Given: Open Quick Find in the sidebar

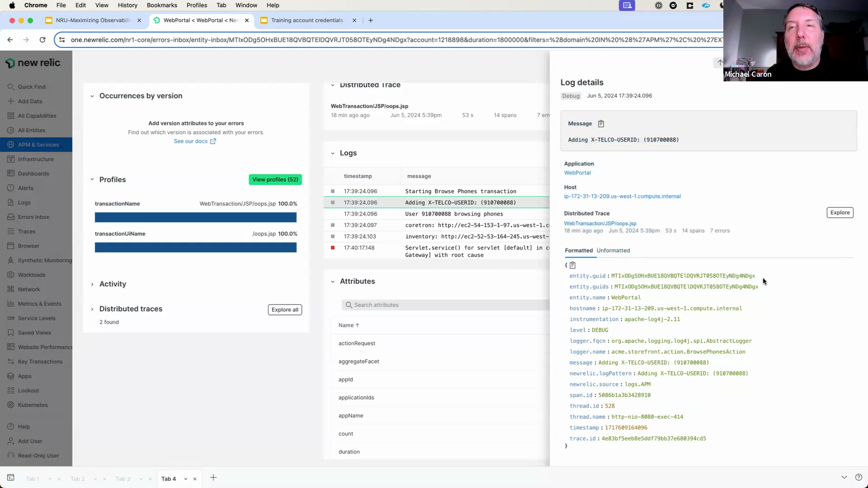Looking at the screenshot, I should point(32,87).
